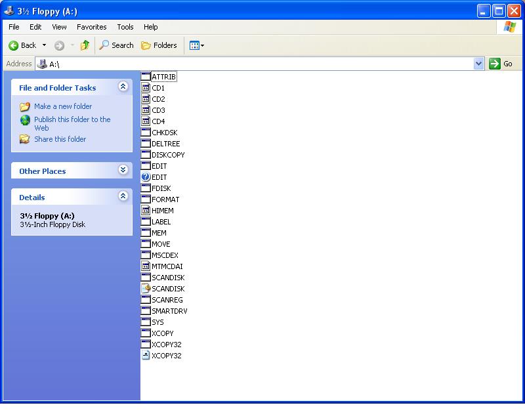Select the CD1 batch file icon
The image size is (525, 420).
pyautogui.click(x=145, y=87)
